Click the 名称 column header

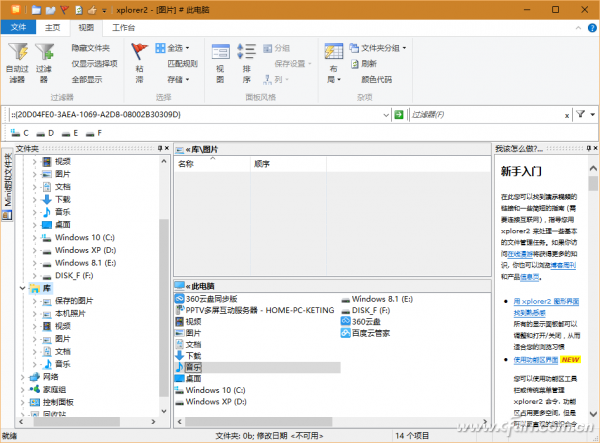[x=212, y=164]
